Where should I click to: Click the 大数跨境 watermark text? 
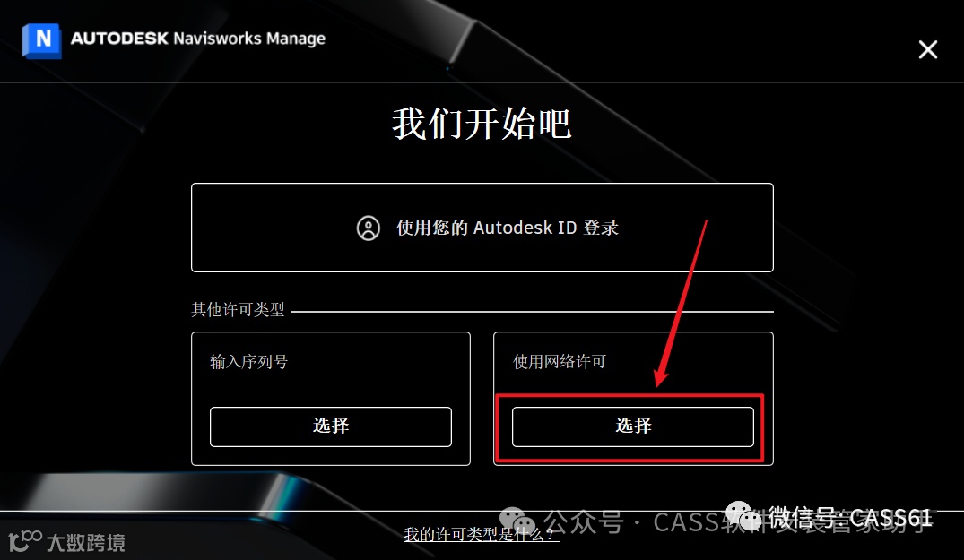point(86,543)
